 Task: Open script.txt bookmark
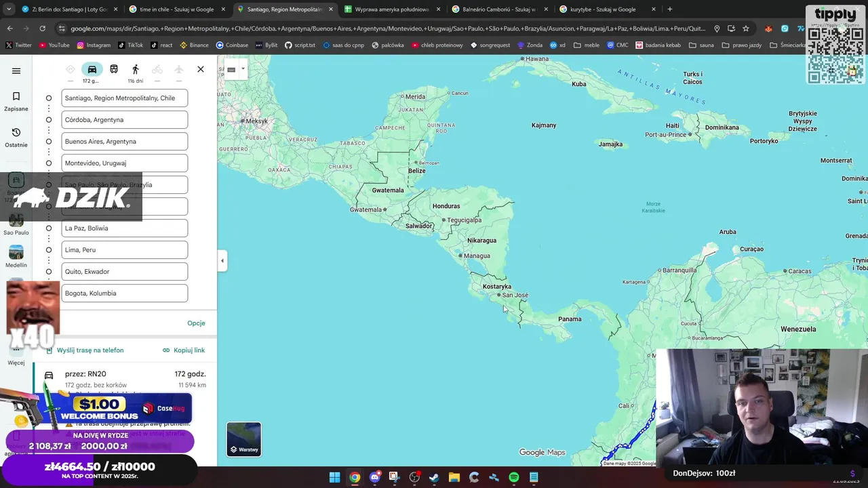[x=300, y=45]
